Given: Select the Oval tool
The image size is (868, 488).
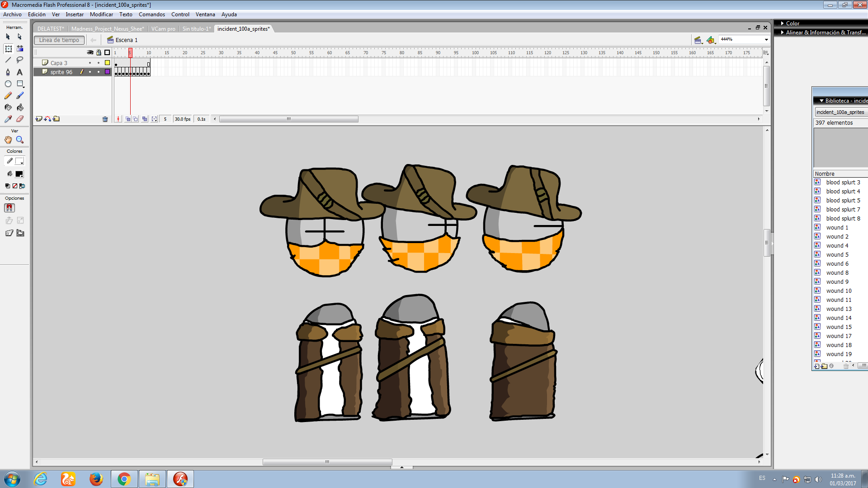Looking at the screenshot, I should [x=8, y=84].
